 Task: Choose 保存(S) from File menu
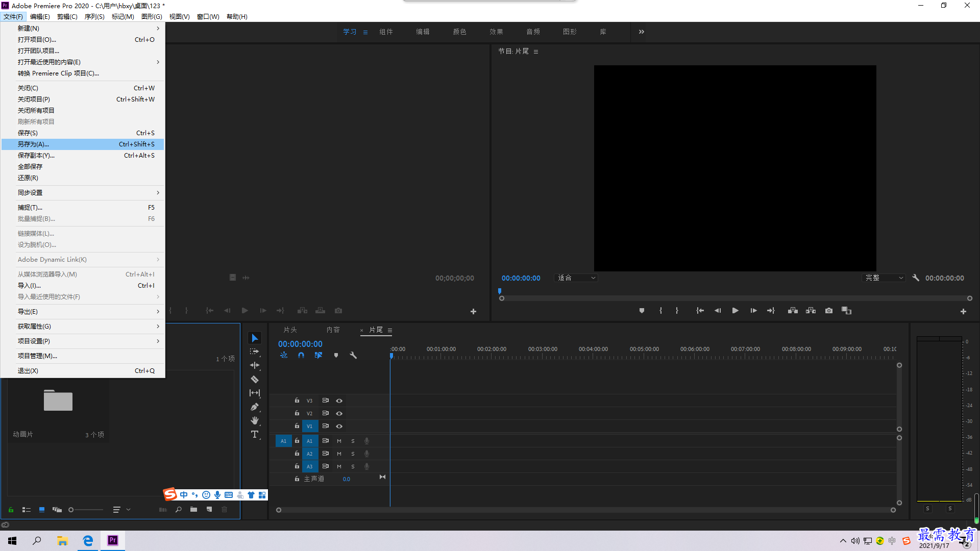click(x=83, y=133)
